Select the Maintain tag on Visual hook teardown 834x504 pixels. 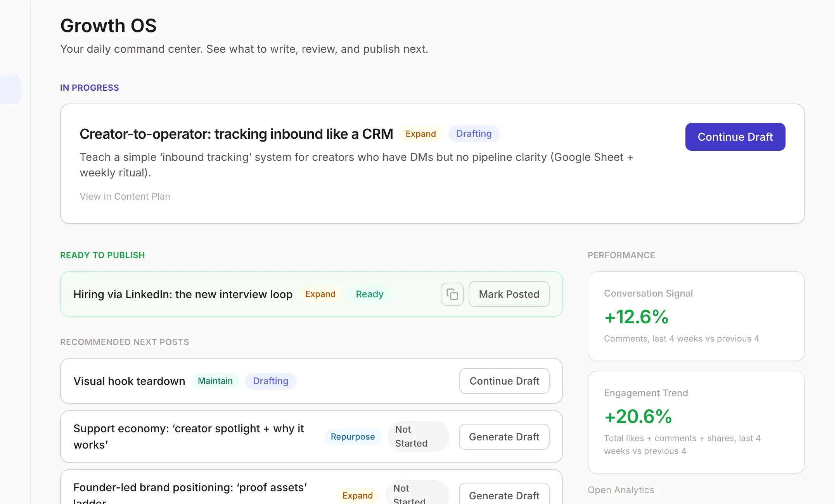215,381
